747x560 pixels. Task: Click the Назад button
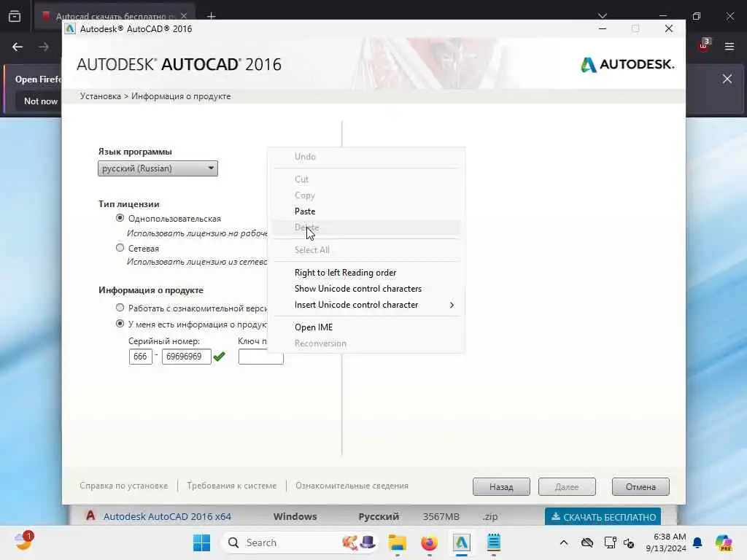501,486
